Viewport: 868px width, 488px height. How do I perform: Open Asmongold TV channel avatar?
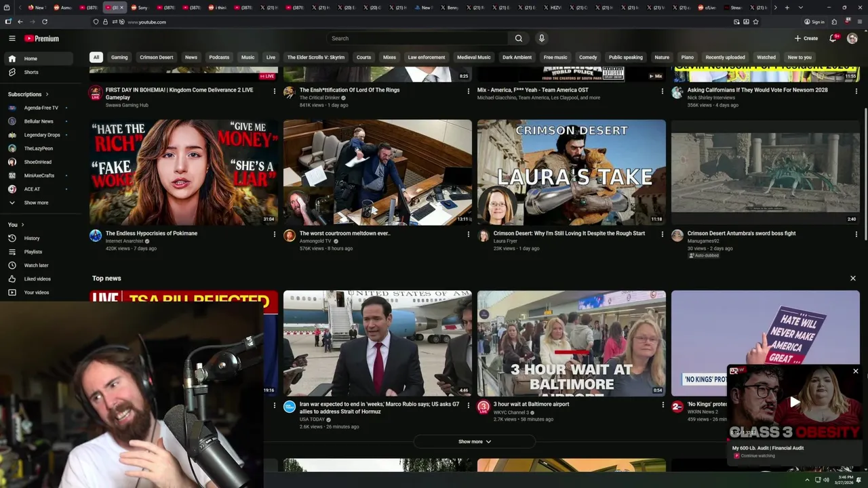coord(290,236)
